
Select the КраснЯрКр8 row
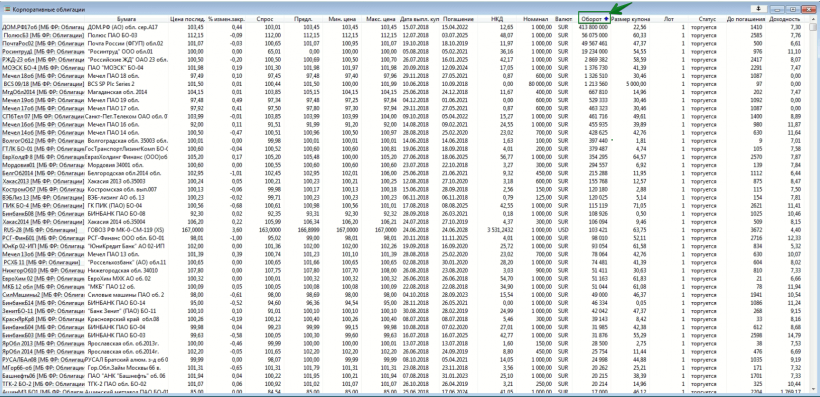tap(405, 319)
